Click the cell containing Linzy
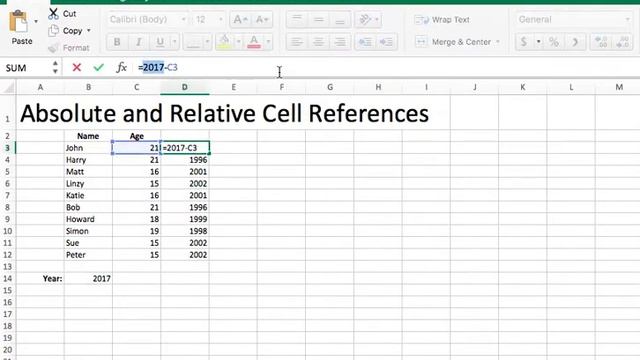Viewport: 640px width, 360px height. point(88,184)
